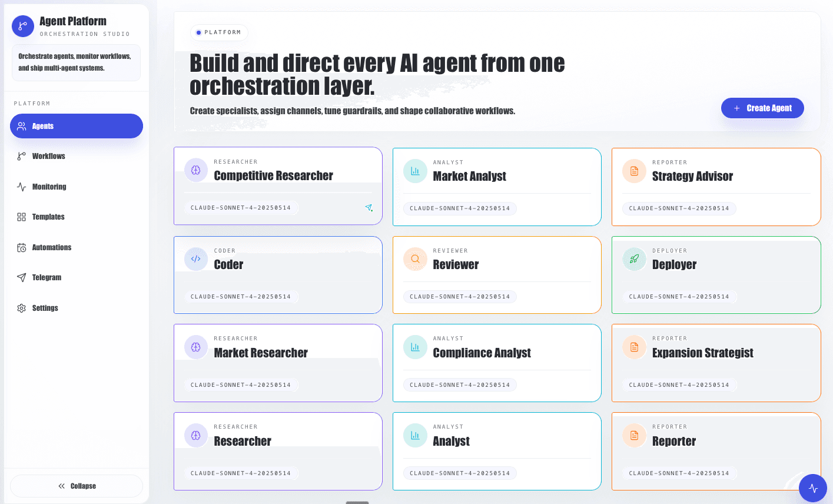Image resolution: width=833 pixels, height=504 pixels.
Task: Select the code icon on the Coder card
Action: [195, 258]
